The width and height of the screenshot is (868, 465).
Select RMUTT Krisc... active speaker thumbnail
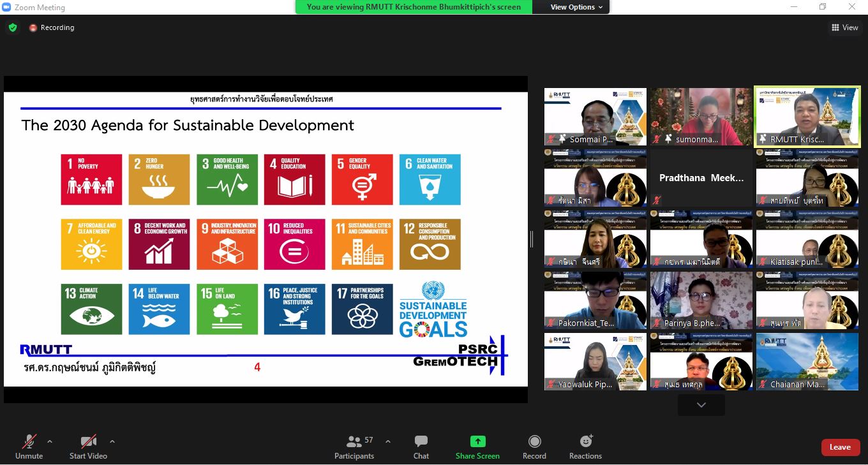[x=807, y=117]
